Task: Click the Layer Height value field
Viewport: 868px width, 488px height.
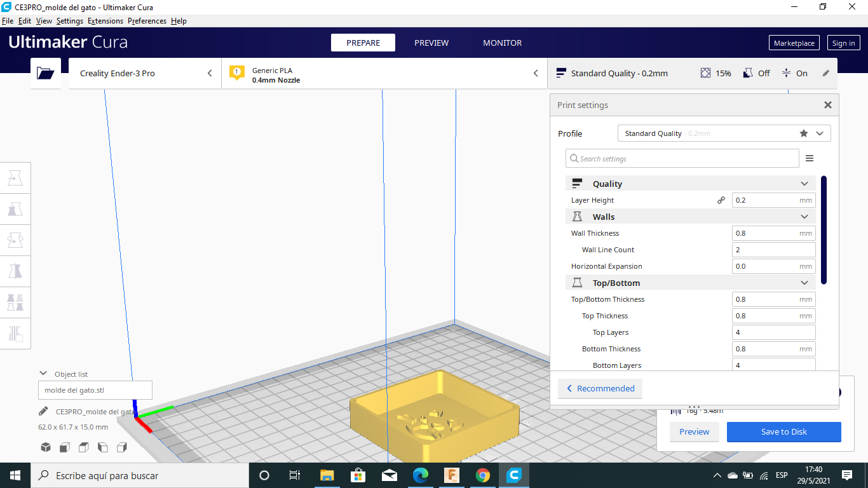Action: [x=773, y=200]
